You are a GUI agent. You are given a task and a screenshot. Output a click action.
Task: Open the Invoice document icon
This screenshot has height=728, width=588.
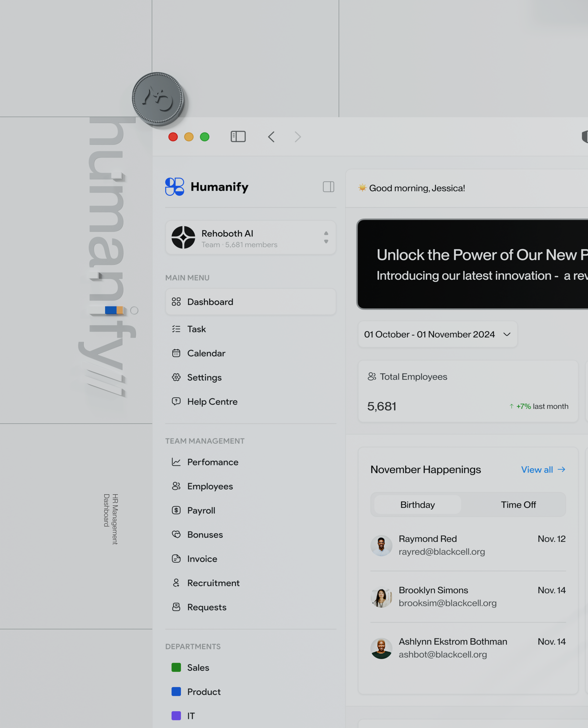[x=176, y=558]
